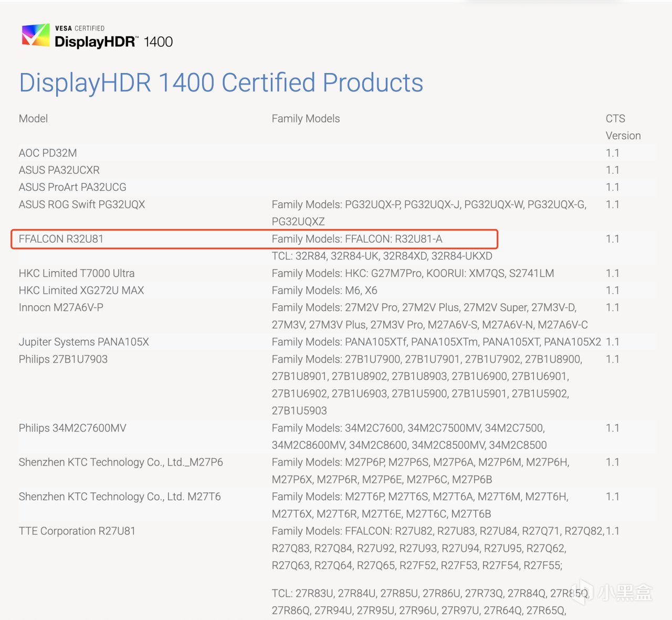Click the 'M27P6P, M27P6S' family models text
Image resolution: width=672 pixels, height=620 pixels.
point(421,471)
